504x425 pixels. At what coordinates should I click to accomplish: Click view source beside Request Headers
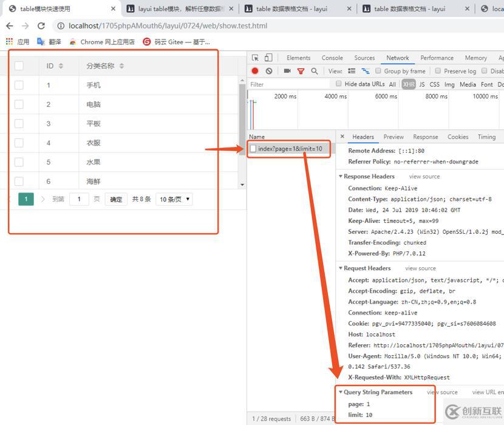[x=420, y=268]
